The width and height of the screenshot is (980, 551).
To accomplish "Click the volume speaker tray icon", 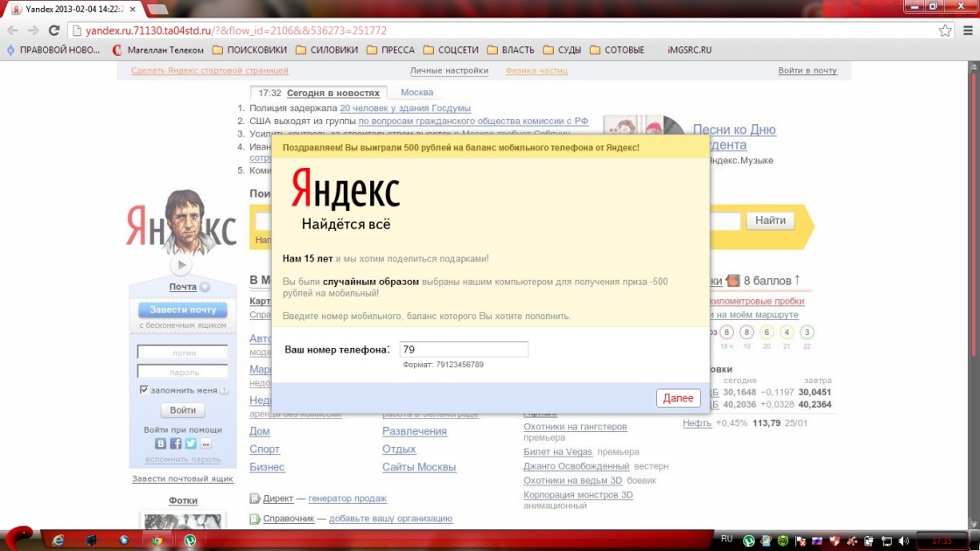I will tap(904, 541).
